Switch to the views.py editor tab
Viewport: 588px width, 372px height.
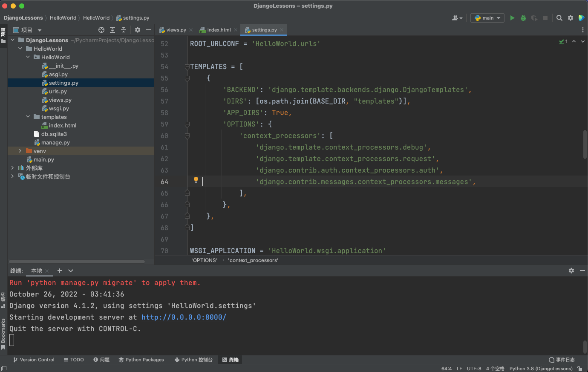(x=176, y=30)
